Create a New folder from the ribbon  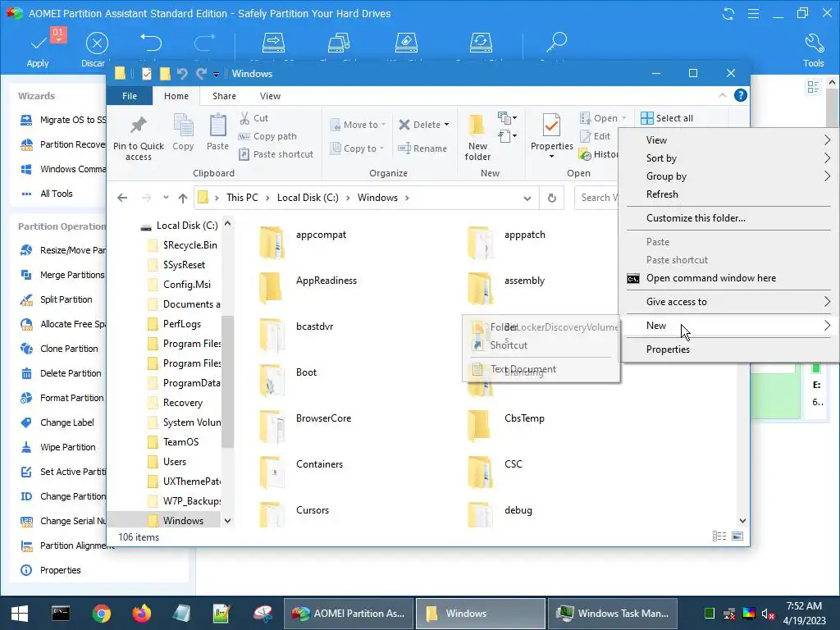point(477,137)
